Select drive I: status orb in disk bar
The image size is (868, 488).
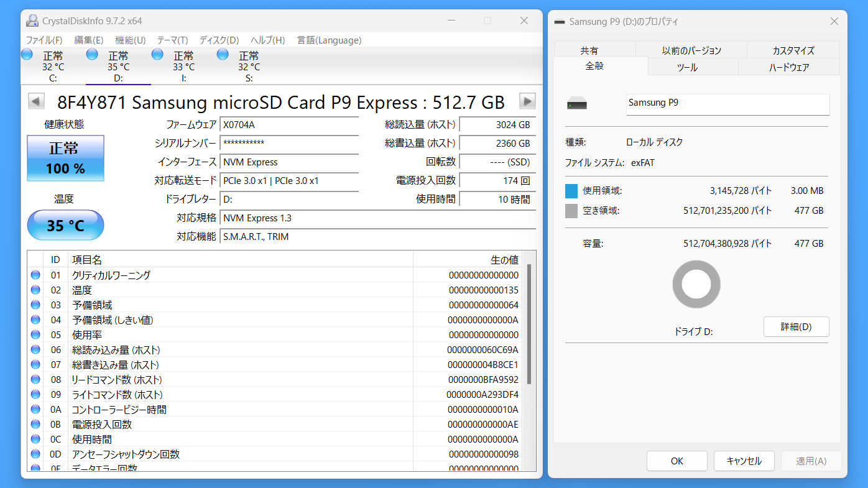[157, 55]
